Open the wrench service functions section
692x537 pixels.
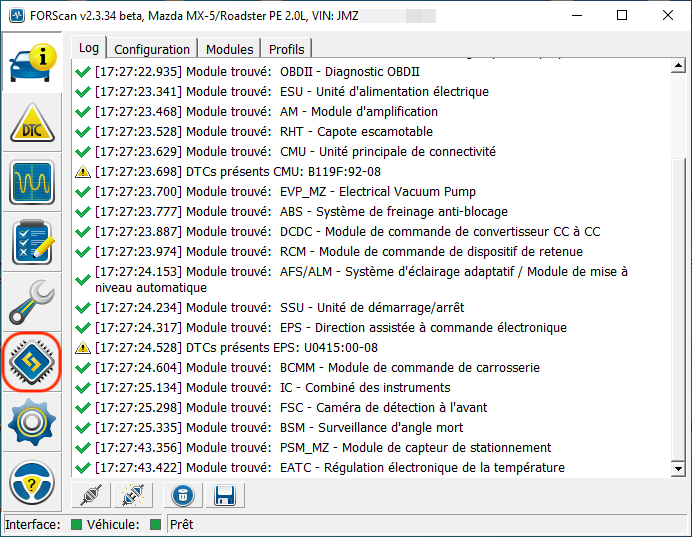(32, 302)
